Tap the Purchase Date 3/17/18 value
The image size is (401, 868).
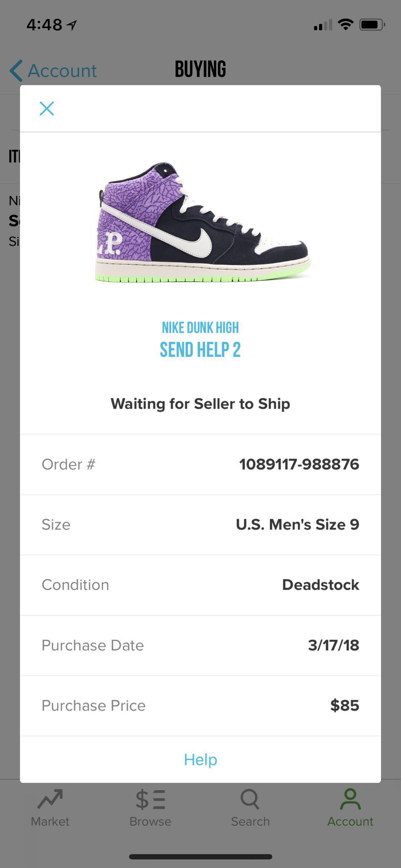pos(333,645)
